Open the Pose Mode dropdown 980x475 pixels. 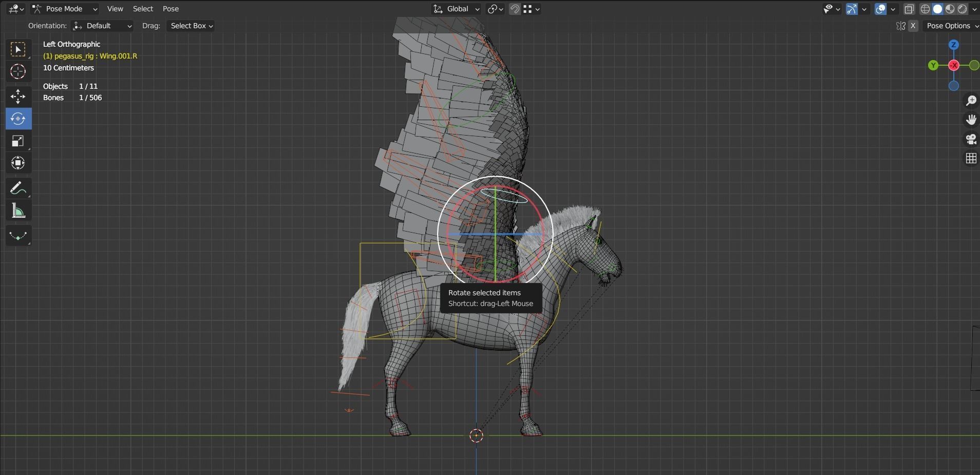point(64,9)
